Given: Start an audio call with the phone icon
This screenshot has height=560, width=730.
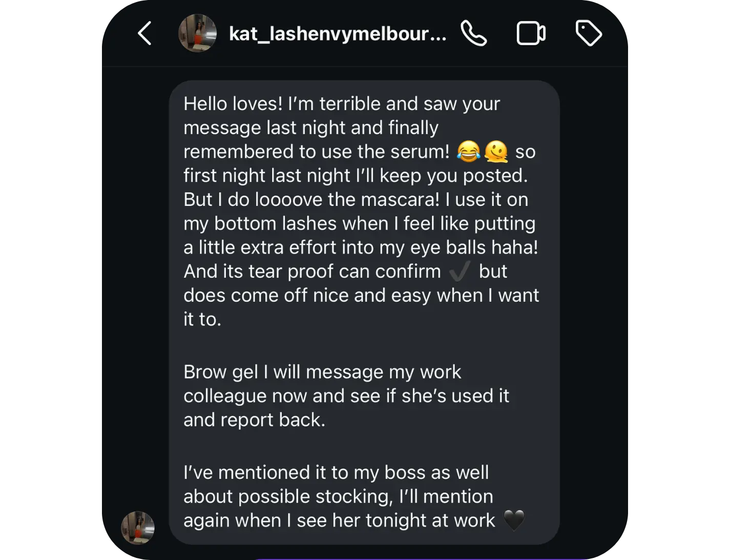Looking at the screenshot, I should point(474,33).
